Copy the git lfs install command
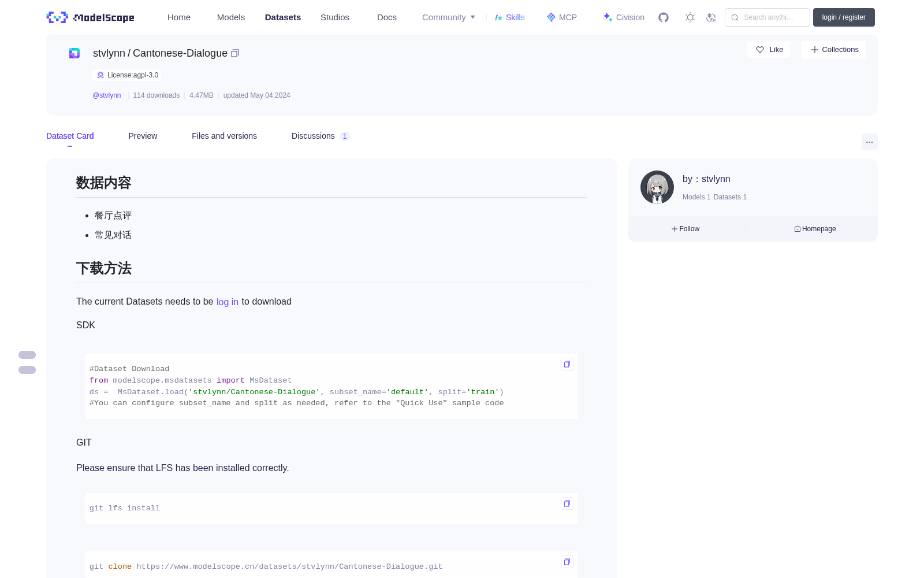The width and height of the screenshot is (924, 578). coord(567,503)
